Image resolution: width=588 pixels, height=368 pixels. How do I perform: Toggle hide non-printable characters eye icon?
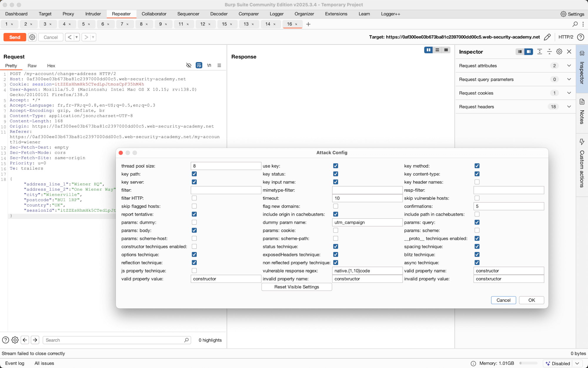click(x=189, y=65)
